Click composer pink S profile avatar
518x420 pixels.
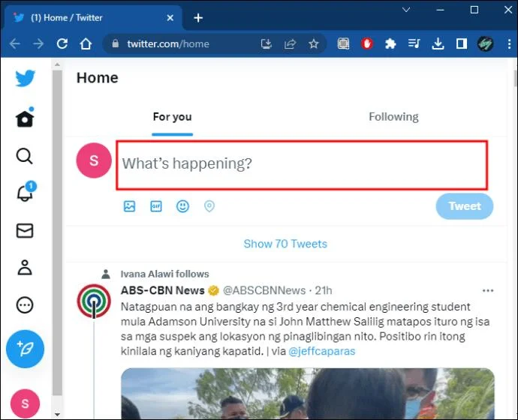[94, 160]
